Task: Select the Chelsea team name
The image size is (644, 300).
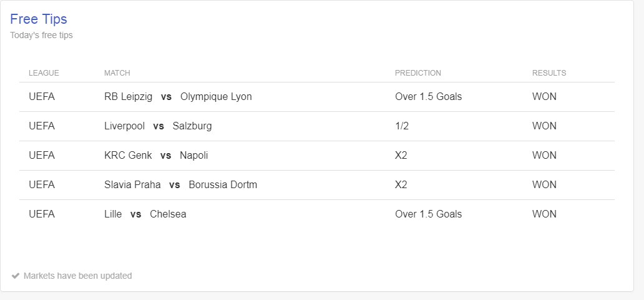Action: [x=168, y=214]
